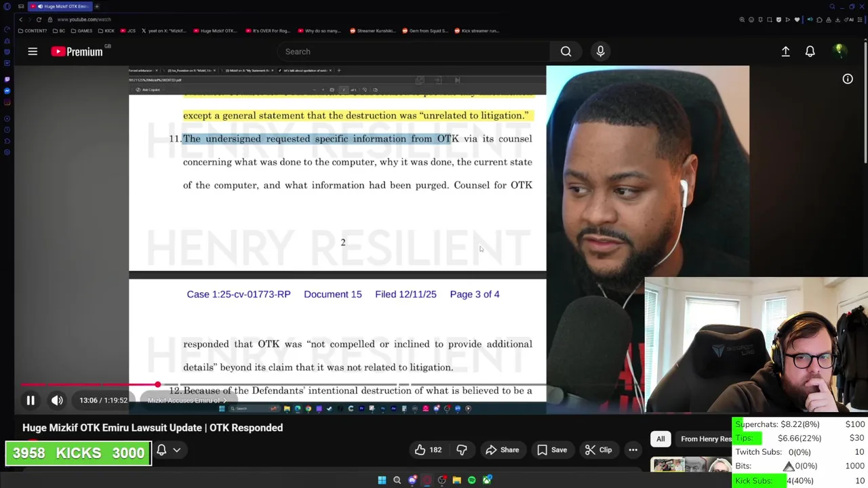Open the JCS bookmark

(128, 30)
